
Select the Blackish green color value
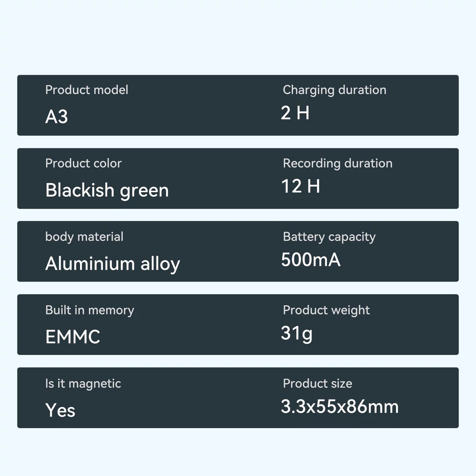107,191
